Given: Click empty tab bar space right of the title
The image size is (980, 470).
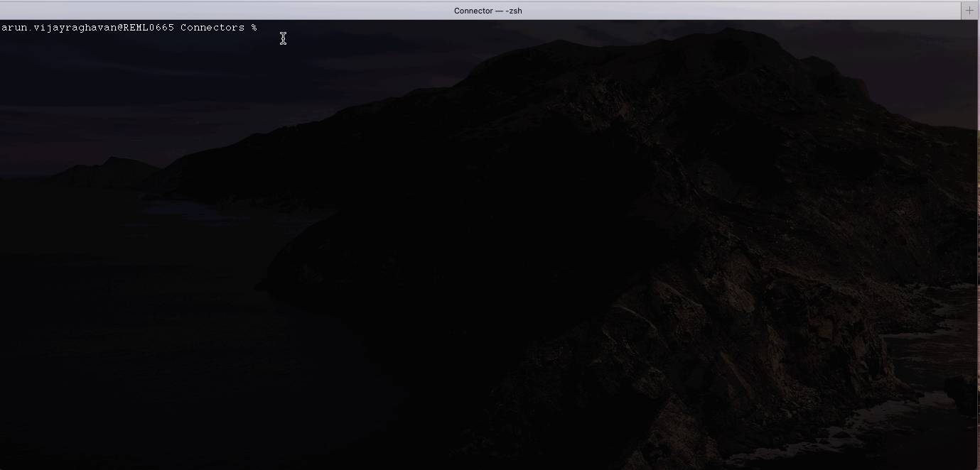Looking at the screenshot, I should click(x=746, y=11).
